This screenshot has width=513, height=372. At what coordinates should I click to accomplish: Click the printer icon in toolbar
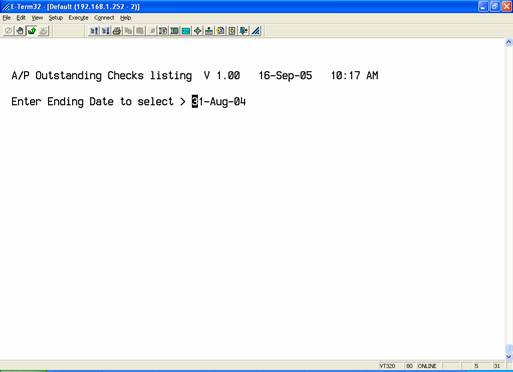click(117, 31)
